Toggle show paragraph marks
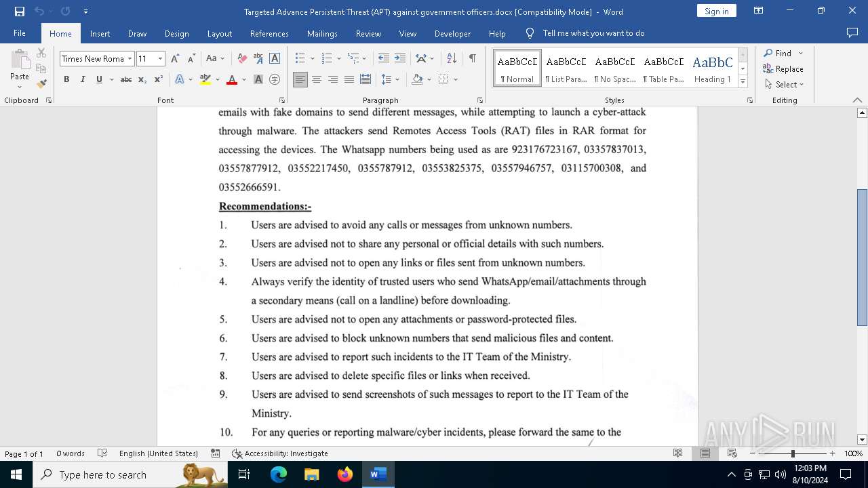This screenshot has height=488, width=868. 472,59
